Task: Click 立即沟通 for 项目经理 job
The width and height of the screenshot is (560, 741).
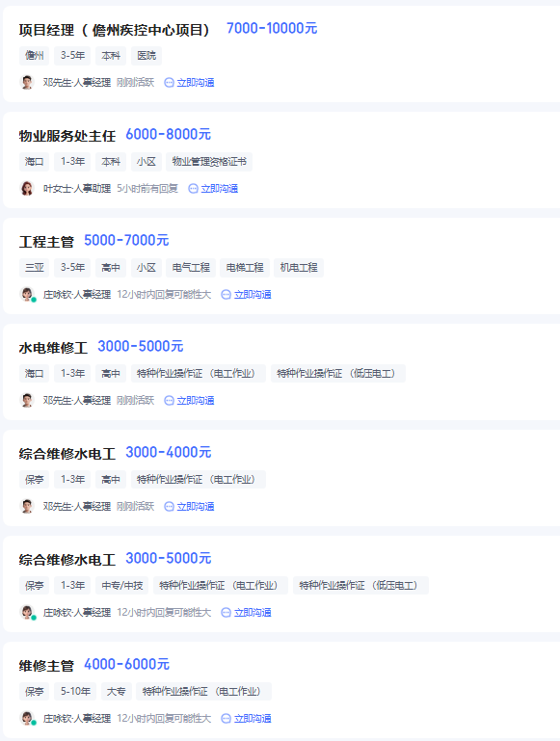Action: click(195, 82)
